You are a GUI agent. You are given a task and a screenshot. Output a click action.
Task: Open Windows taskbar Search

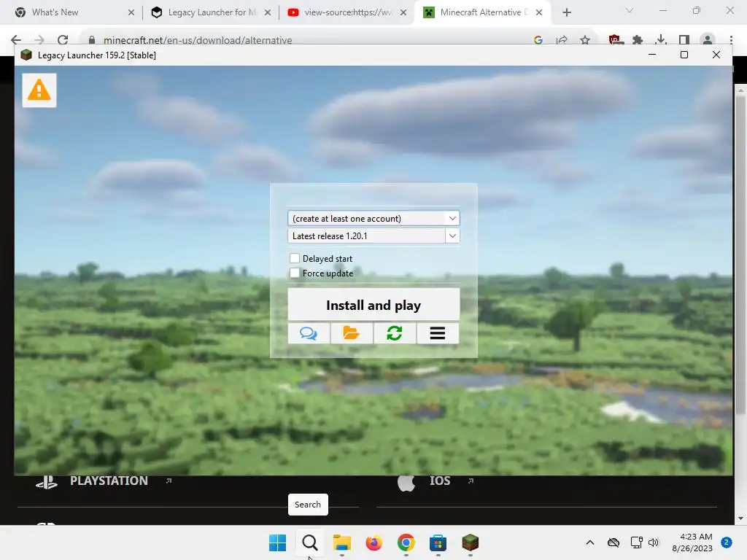pyautogui.click(x=309, y=542)
